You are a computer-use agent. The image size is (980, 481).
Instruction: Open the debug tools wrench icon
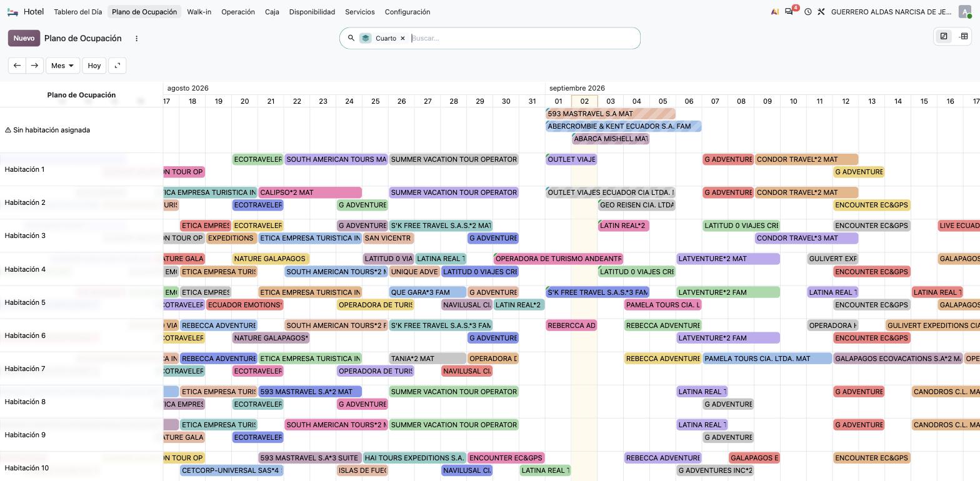pos(821,12)
